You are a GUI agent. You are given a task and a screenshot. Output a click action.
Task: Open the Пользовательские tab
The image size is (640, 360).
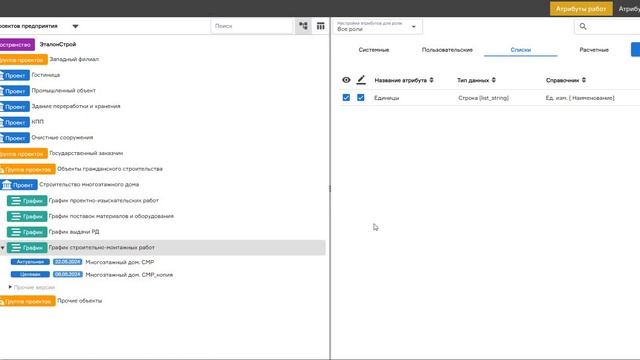pos(447,50)
